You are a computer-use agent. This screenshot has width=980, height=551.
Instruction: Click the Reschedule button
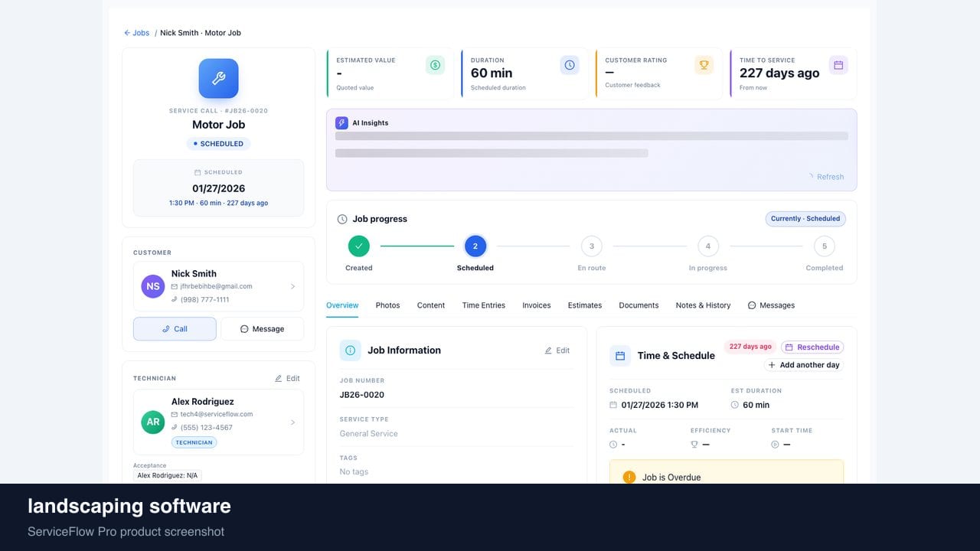click(812, 347)
